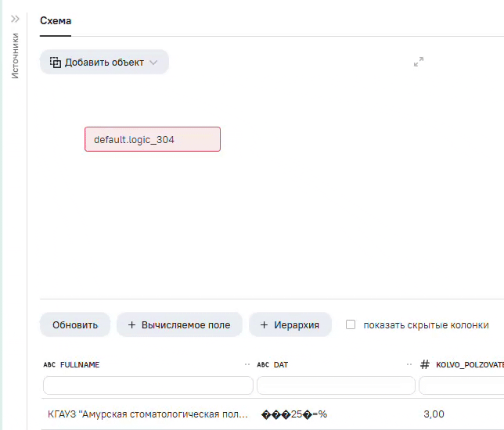The height and width of the screenshot is (430, 504).
Task: Select the default.logic_304 table block
Action: 153,139
